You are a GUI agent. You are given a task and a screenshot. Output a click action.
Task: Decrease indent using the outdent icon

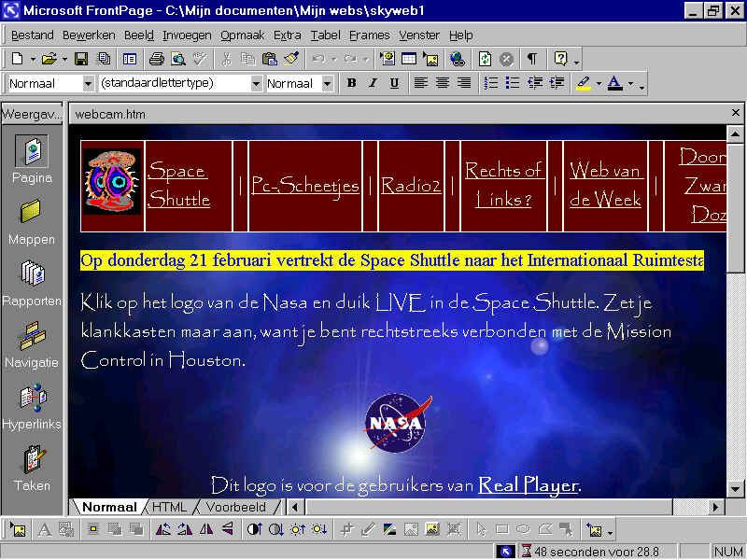tap(534, 83)
